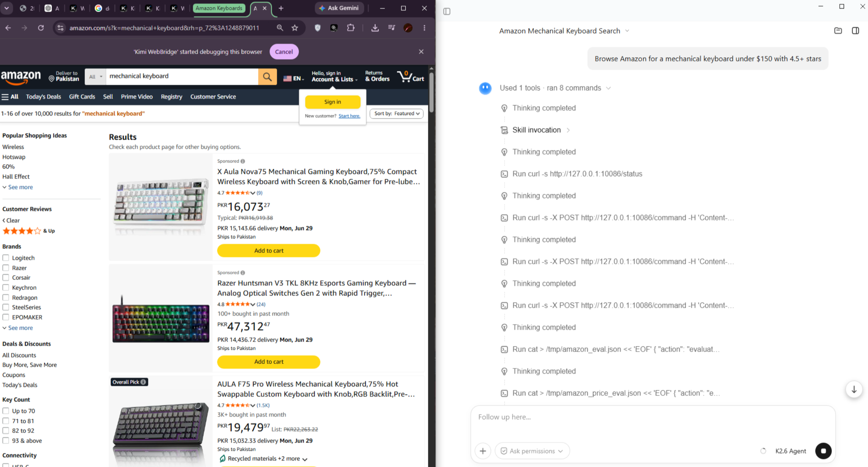Open the shield extension icon
Viewport: 868px width, 467px height.
pyautogui.click(x=318, y=28)
